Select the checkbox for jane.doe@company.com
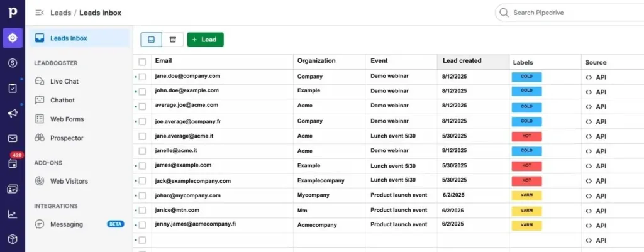Screen dimensions: 644x252 pos(142,77)
